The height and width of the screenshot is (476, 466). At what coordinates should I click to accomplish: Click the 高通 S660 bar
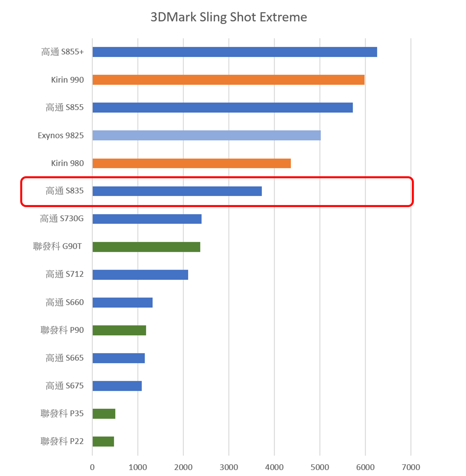pos(122,303)
